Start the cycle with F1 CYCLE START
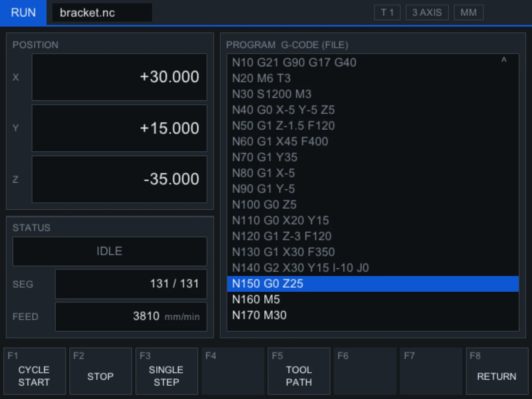 click(34, 371)
